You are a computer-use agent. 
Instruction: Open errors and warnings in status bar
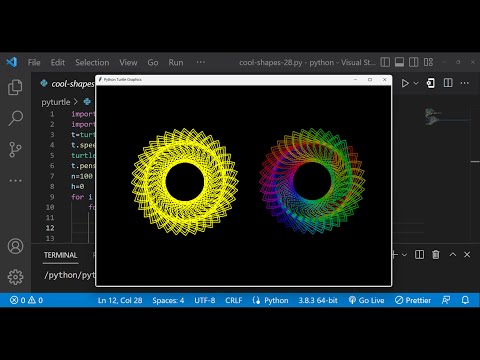coord(26,300)
